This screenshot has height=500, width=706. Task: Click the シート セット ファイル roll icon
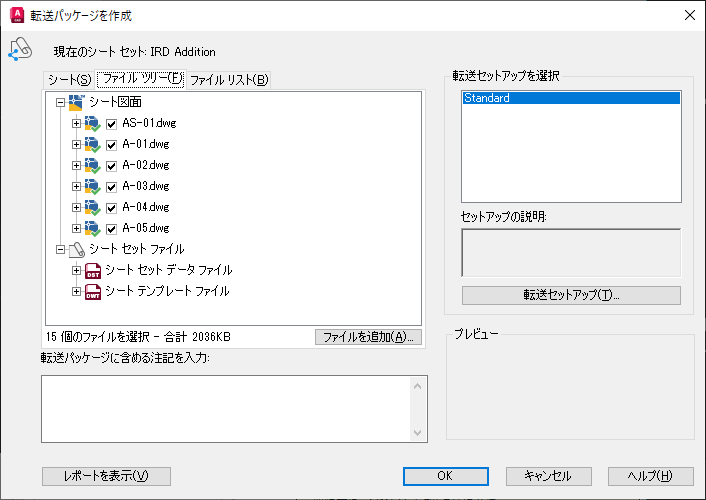pyautogui.click(x=77, y=250)
